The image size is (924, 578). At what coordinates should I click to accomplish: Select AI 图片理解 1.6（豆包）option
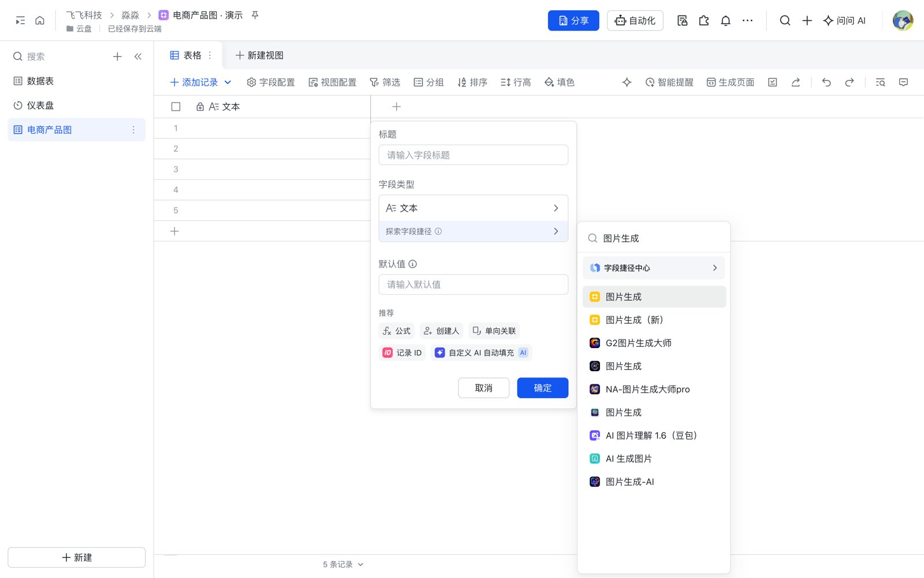pyautogui.click(x=654, y=436)
